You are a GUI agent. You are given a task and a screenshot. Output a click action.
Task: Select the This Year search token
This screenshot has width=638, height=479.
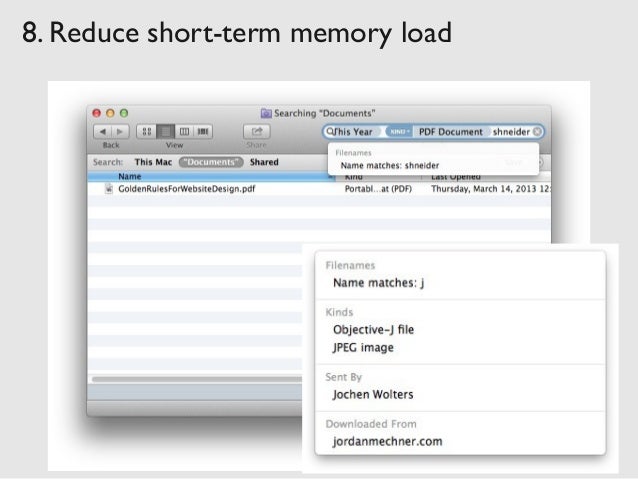click(x=353, y=131)
